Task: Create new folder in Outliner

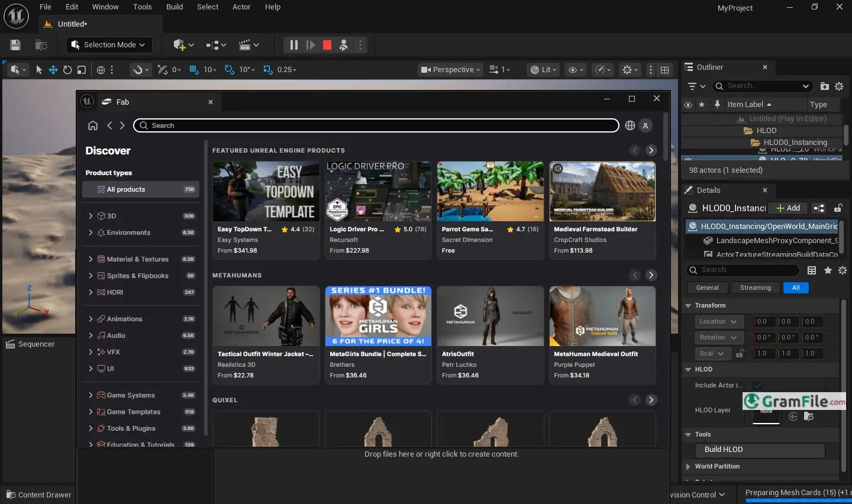Action: [824, 86]
